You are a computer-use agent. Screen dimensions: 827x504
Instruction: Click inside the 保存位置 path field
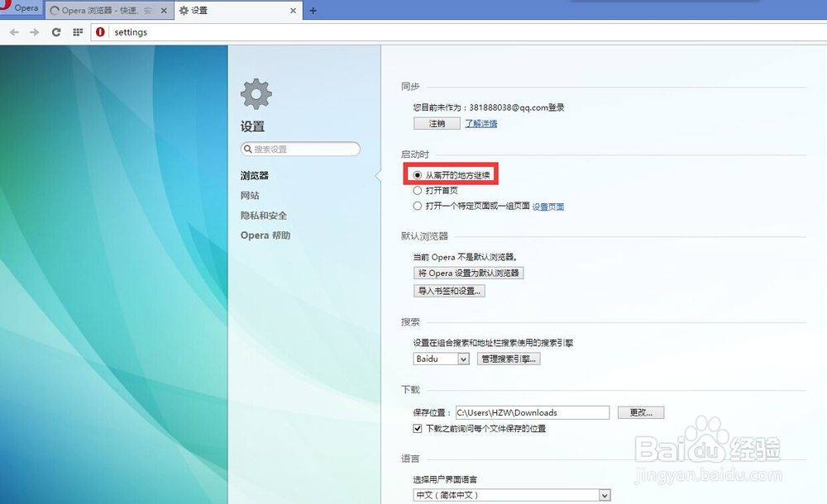click(529, 412)
